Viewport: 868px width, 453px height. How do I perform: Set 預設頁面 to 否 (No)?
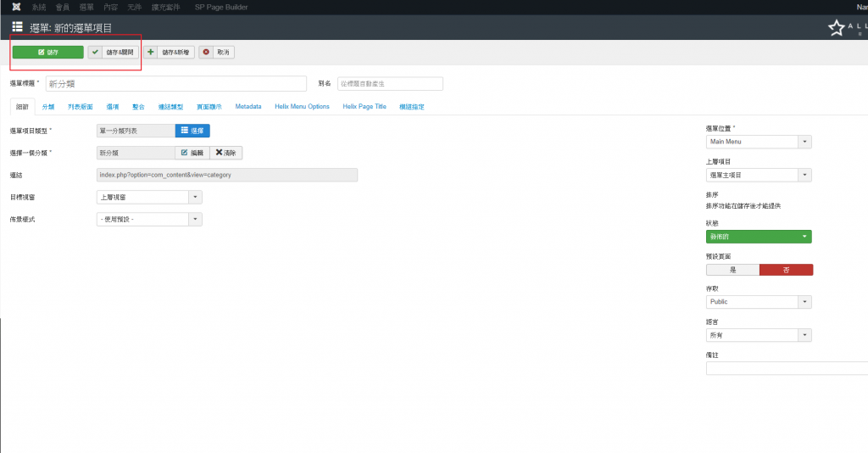click(786, 270)
